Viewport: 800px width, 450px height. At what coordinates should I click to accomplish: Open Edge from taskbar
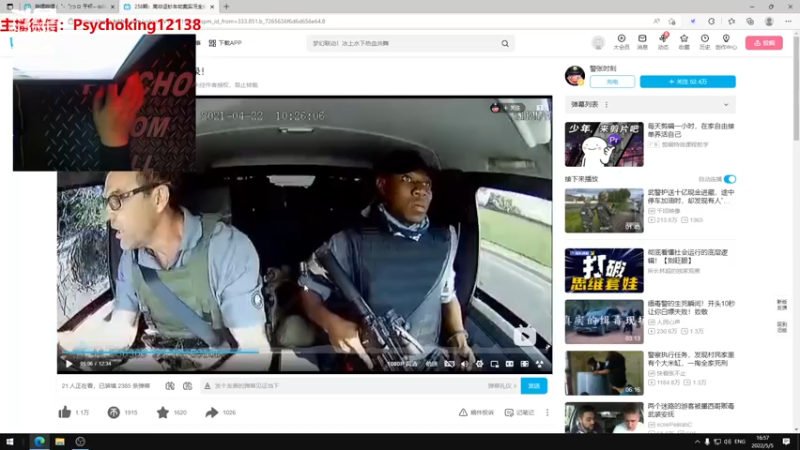(39, 441)
